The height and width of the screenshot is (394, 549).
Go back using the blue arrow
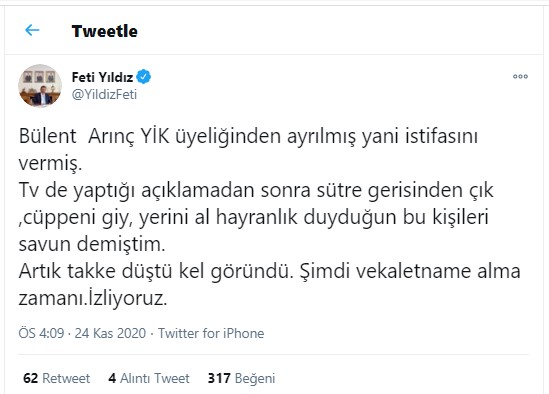pyautogui.click(x=32, y=30)
